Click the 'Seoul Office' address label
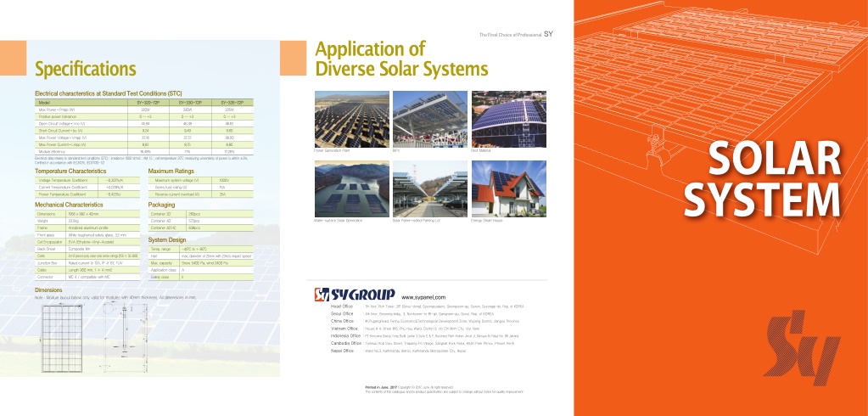868x416 pixels. point(342,313)
